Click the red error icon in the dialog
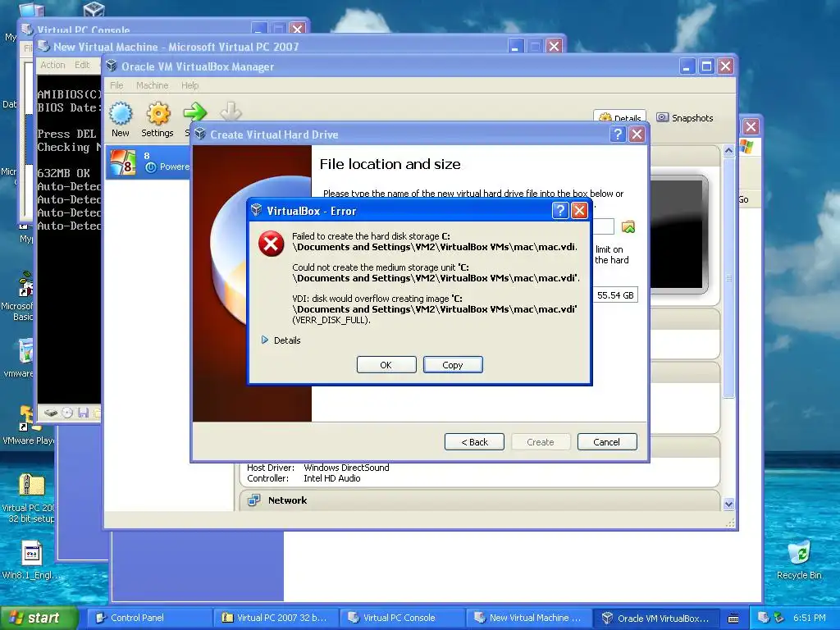 pyautogui.click(x=271, y=244)
